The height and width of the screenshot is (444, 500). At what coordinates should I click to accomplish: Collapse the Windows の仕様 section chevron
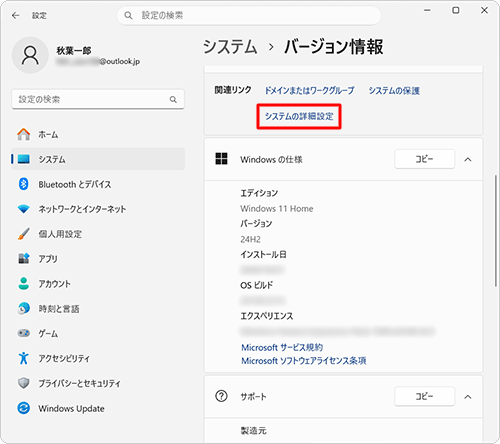[x=468, y=159]
